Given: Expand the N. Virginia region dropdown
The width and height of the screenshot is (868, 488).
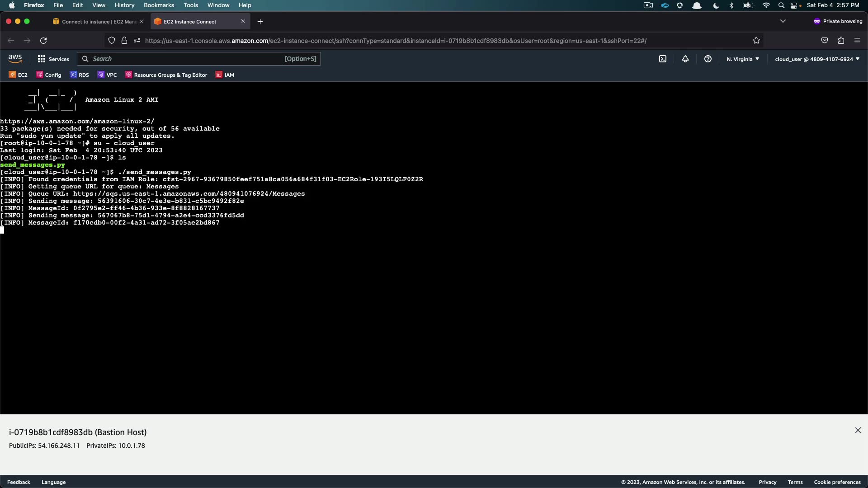Looking at the screenshot, I should pyautogui.click(x=743, y=59).
